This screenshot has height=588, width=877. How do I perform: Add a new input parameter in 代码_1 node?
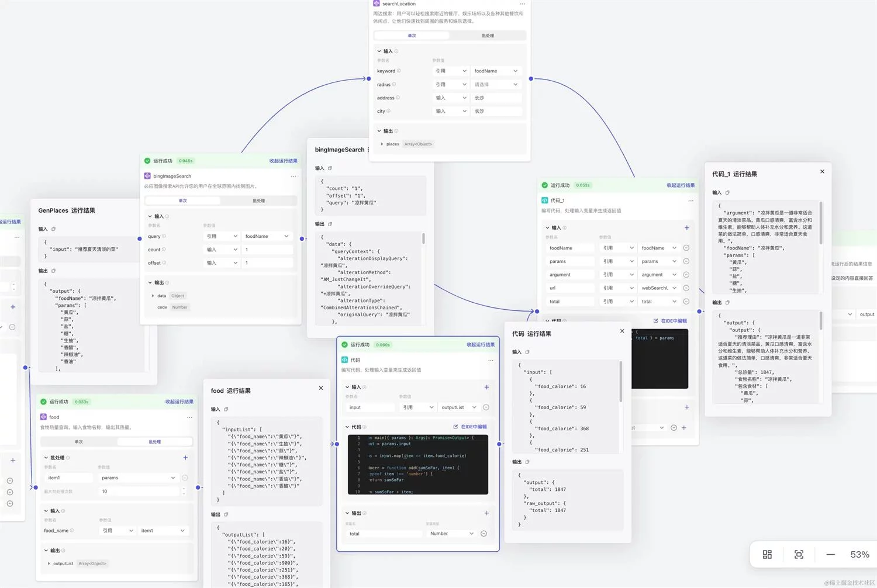[x=686, y=228]
